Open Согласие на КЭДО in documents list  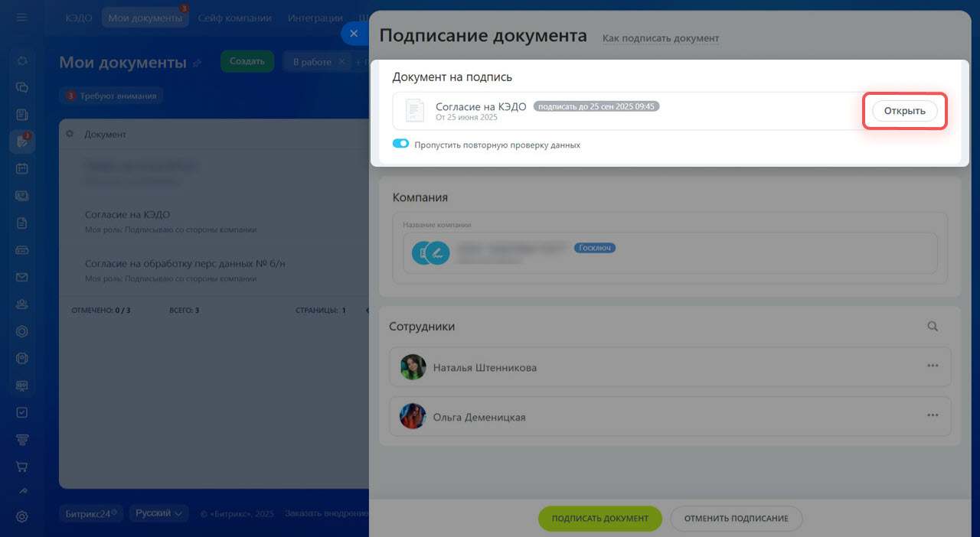[127, 215]
